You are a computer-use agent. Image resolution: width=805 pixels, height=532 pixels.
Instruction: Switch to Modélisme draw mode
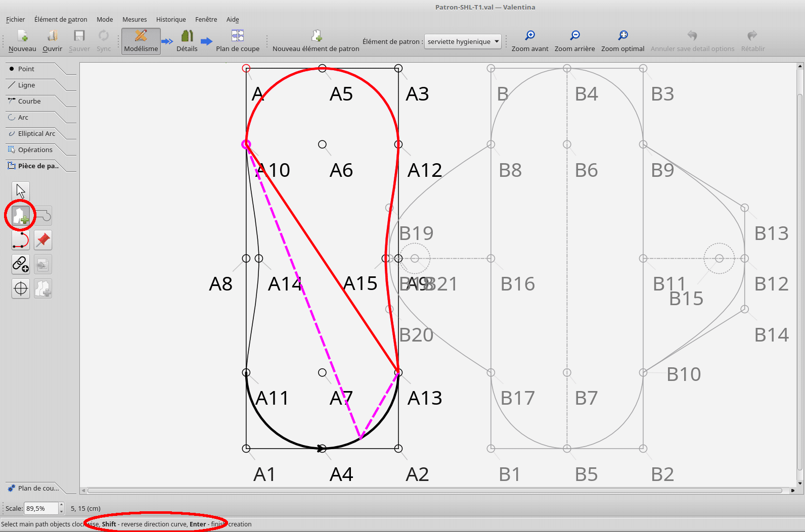coord(141,41)
